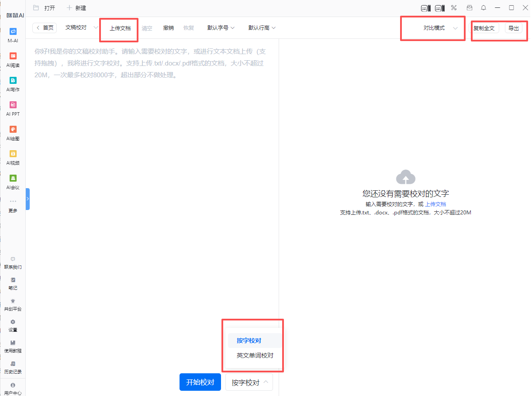532x396 pixels.
Task: Open 历史记录 history in sidebar
Action: [13, 367]
